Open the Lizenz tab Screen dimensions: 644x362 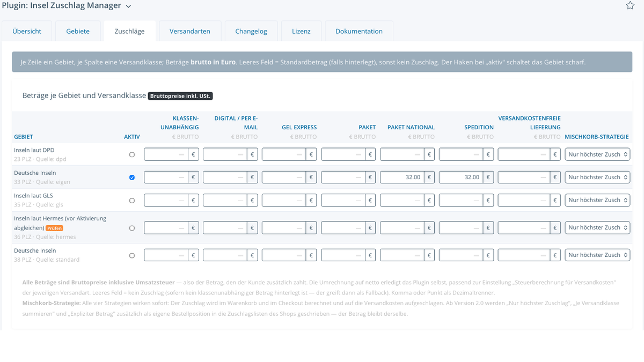[x=301, y=31]
